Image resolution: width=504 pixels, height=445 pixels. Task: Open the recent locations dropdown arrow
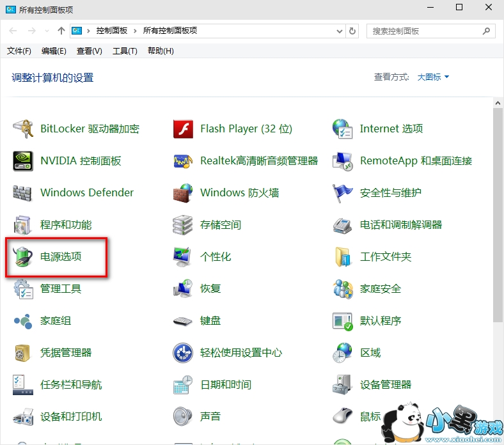[x=47, y=31]
